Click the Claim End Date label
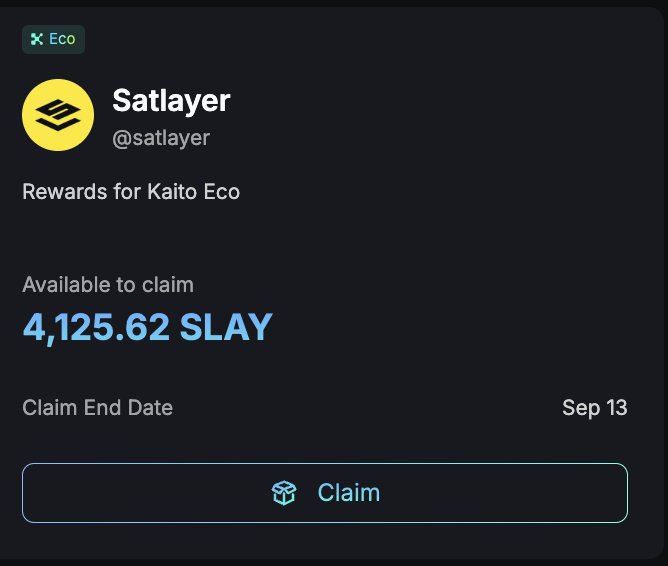668x566 pixels. pyautogui.click(x=97, y=407)
